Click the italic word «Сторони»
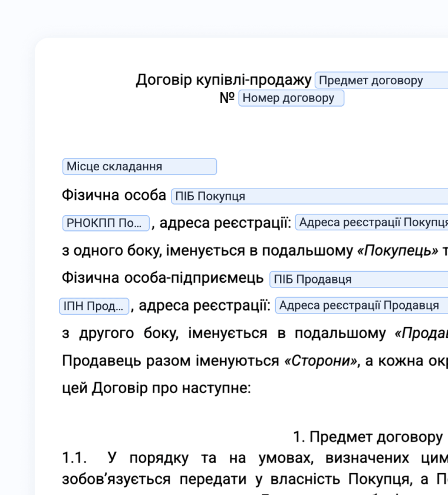The image size is (448, 495). 321,361
